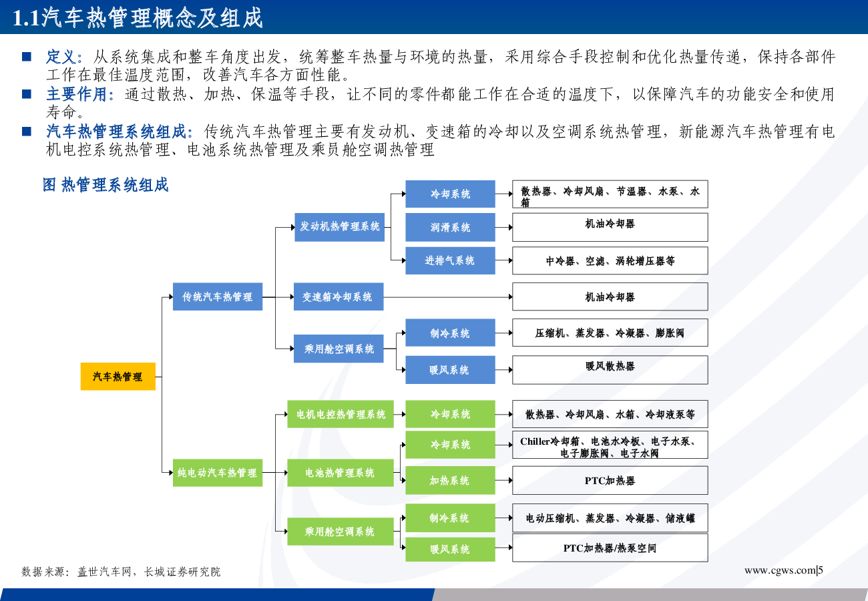This screenshot has height=601, width=868.
Task: Select the 电机电控热管理系统 node
Action: [x=341, y=414]
